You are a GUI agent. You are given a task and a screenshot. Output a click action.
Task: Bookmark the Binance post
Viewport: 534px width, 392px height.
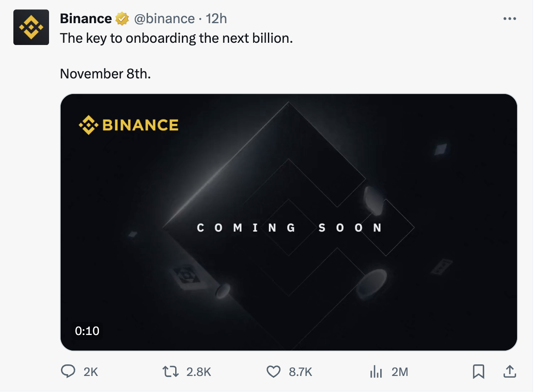pyautogui.click(x=478, y=372)
